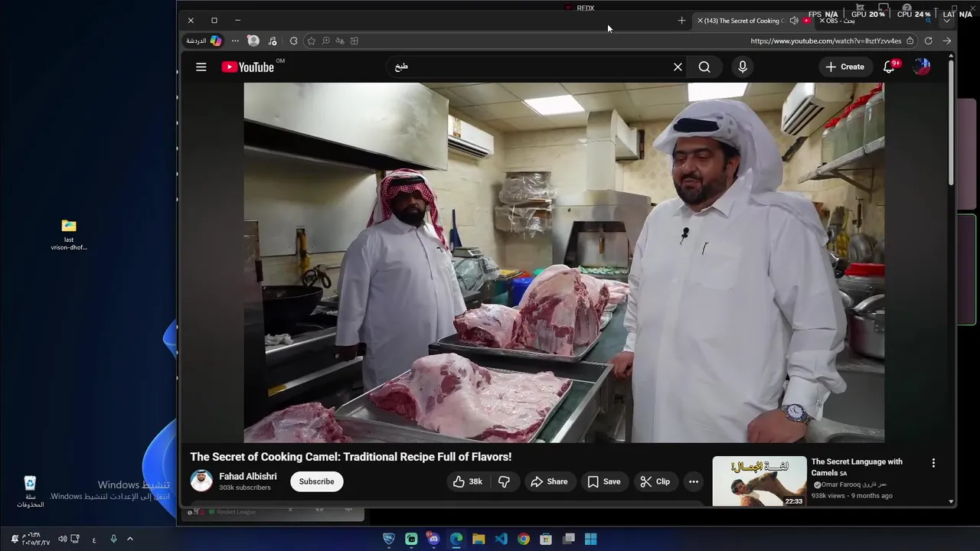
Task: Open Microsoft Edge from taskbar
Action: coord(456,539)
